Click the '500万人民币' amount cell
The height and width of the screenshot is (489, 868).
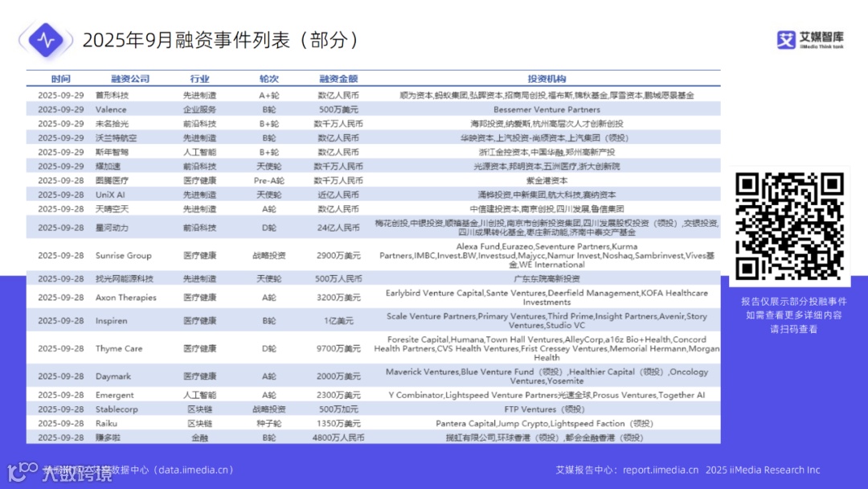coord(338,278)
